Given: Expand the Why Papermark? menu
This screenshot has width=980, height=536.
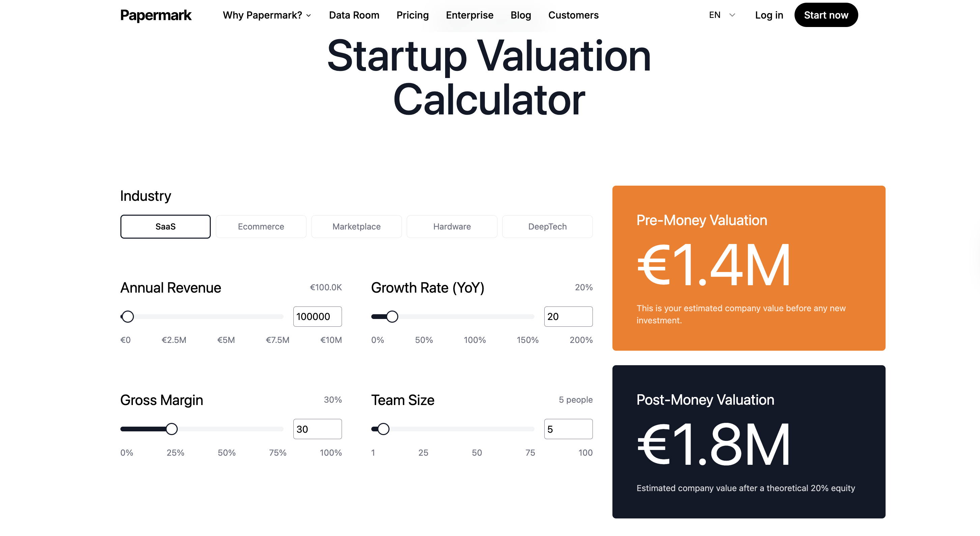Looking at the screenshot, I should click(267, 15).
